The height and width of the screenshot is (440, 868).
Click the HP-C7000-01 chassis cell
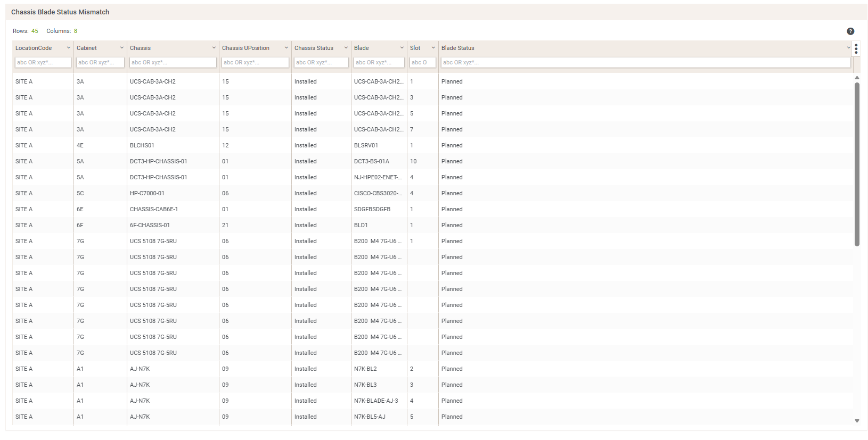[x=147, y=193]
